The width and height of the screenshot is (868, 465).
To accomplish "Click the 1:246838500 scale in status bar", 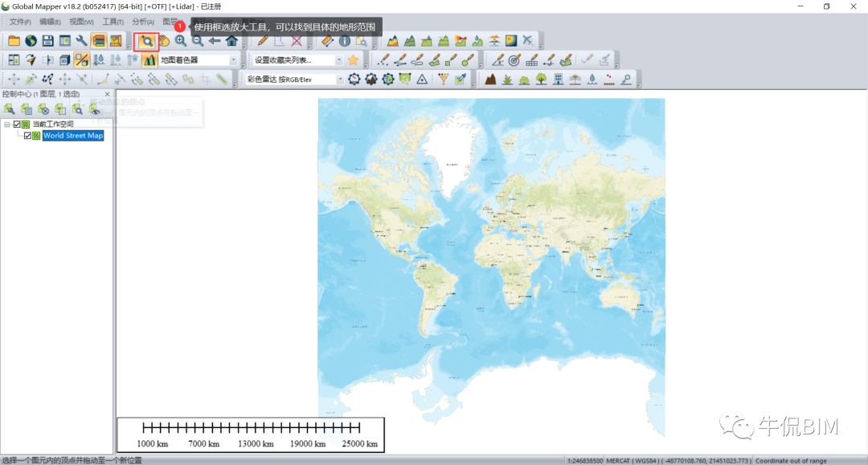I will click(x=584, y=460).
